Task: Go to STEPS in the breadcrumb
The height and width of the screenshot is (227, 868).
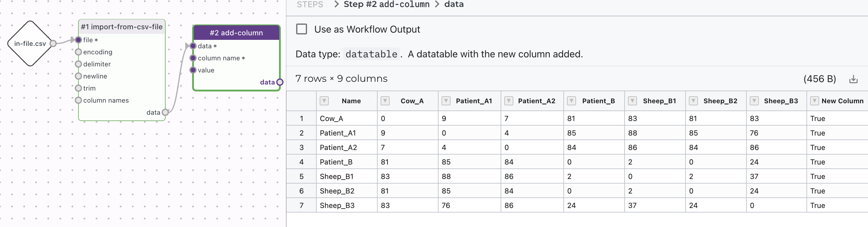Action: pos(310,5)
